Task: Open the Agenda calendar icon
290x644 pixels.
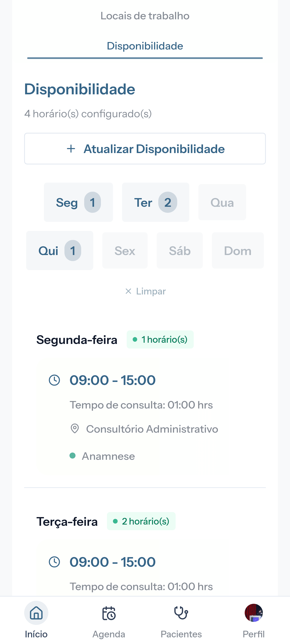Action: [x=109, y=613]
